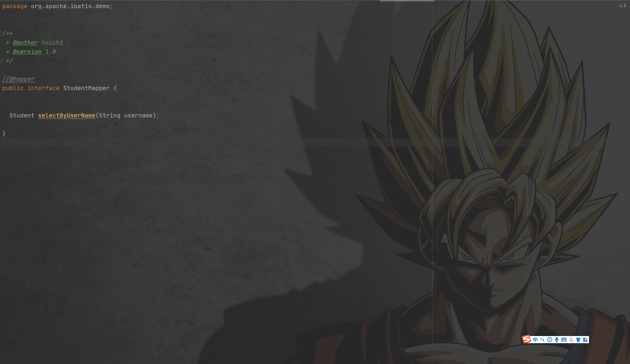Collapse the Javadoc comment fold marker

pos(1,33)
